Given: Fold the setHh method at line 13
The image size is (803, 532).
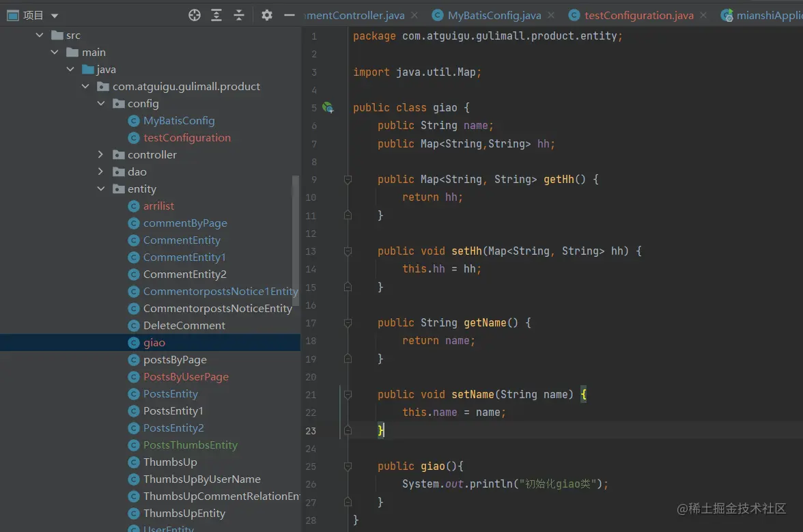Looking at the screenshot, I should 348,251.
